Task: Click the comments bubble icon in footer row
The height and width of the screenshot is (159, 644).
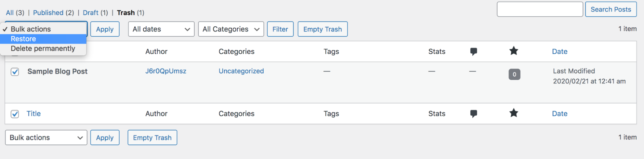Action: point(473,114)
